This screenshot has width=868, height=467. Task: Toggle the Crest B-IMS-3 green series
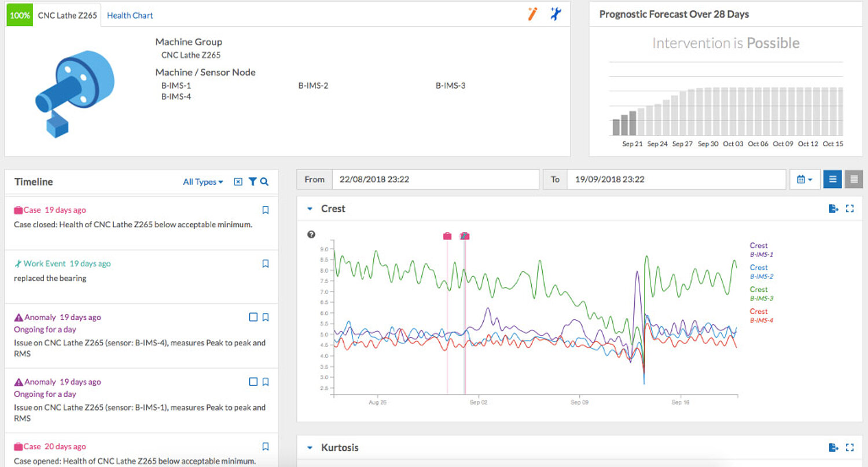(761, 293)
